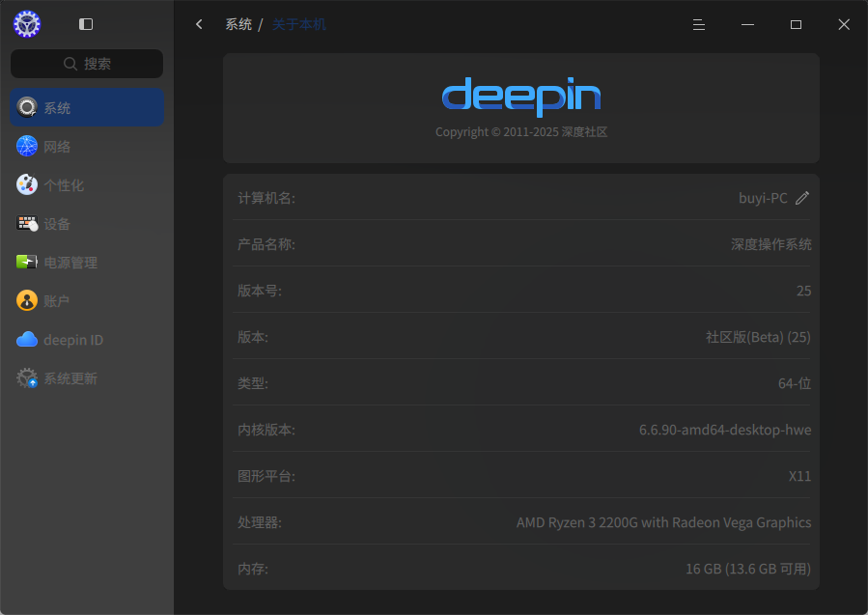Click the 计算机名 label

[266, 198]
